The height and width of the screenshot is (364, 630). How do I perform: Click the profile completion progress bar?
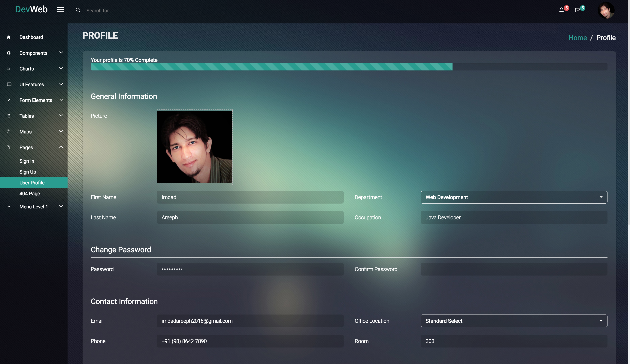[349, 67]
